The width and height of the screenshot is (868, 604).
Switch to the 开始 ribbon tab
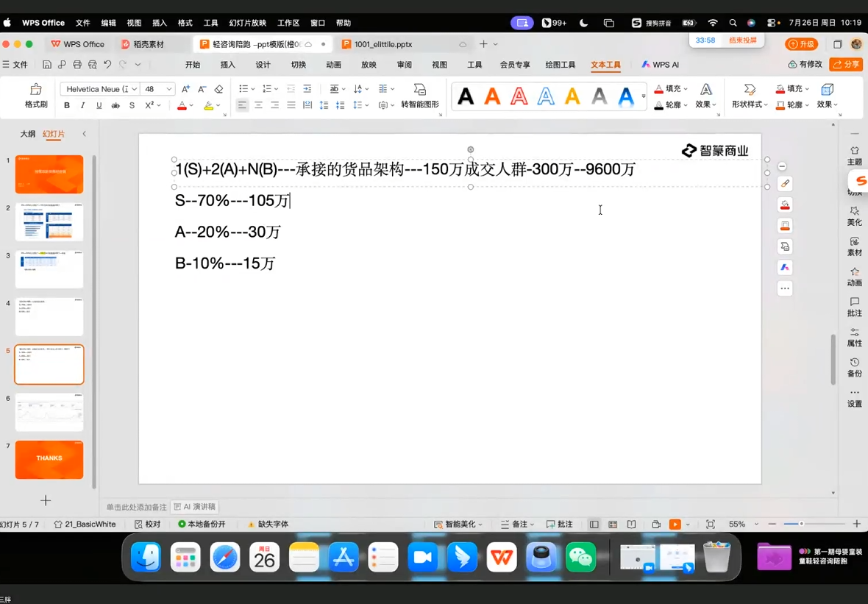(x=193, y=65)
